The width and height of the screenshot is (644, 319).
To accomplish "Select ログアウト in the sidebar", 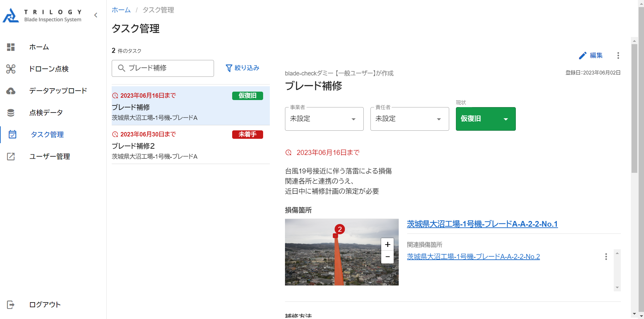I will [x=45, y=305].
